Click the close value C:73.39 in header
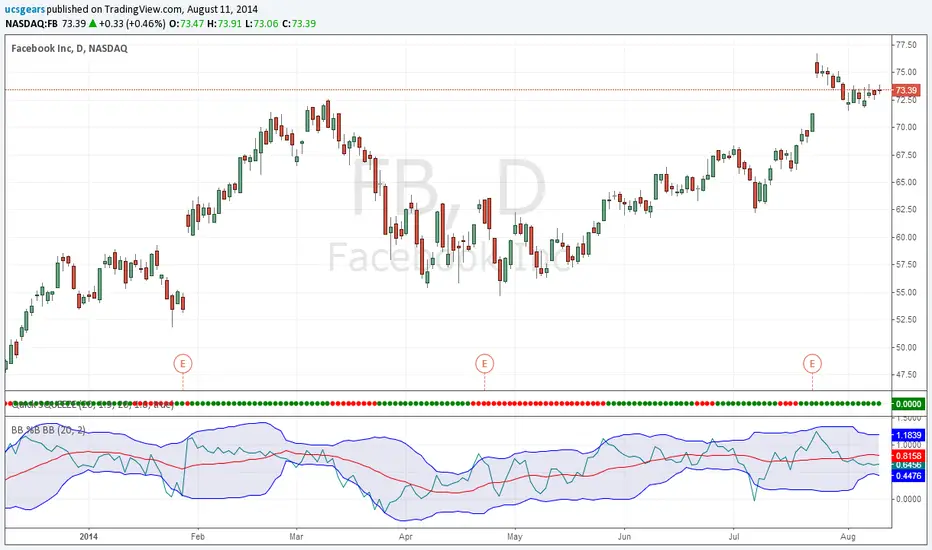Image resolution: width=932 pixels, height=550 pixels. click(x=299, y=24)
